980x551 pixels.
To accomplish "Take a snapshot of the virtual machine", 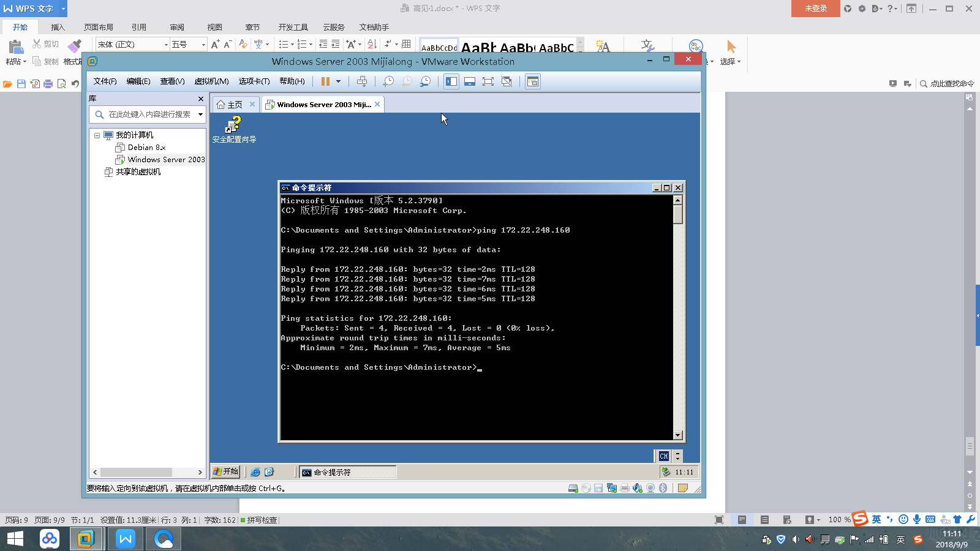I will click(x=388, y=81).
